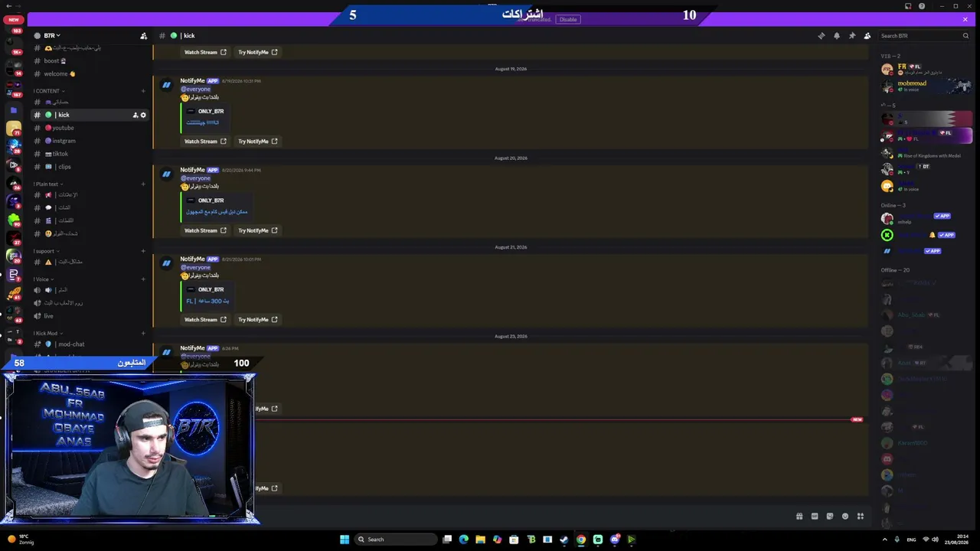The height and width of the screenshot is (551, 980).
Task: Open NotifyMe avatar on August 20 message
Action: click(x=166, y=174)
